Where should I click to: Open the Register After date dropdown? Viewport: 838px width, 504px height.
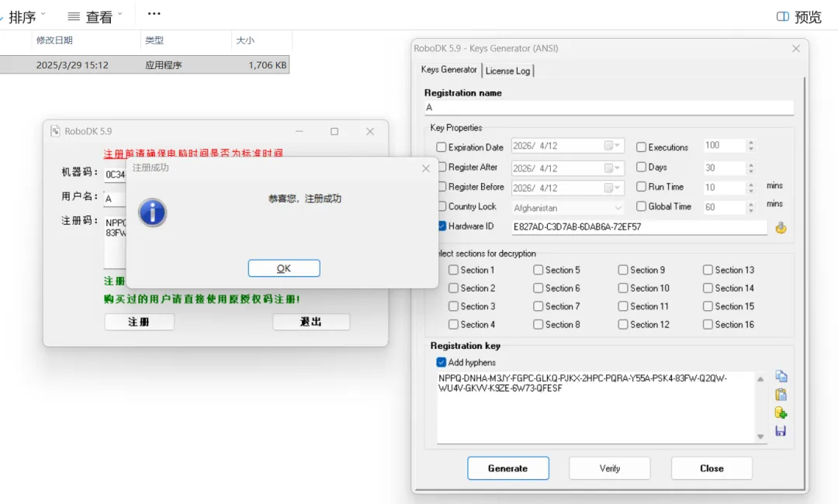pos(612,168)
